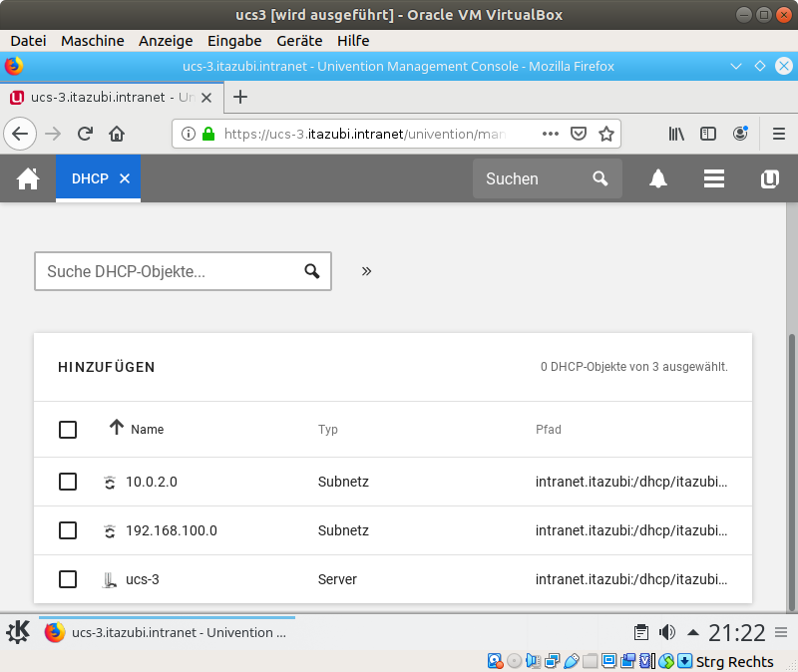Open the volume tray icon

tap(667, 632)
